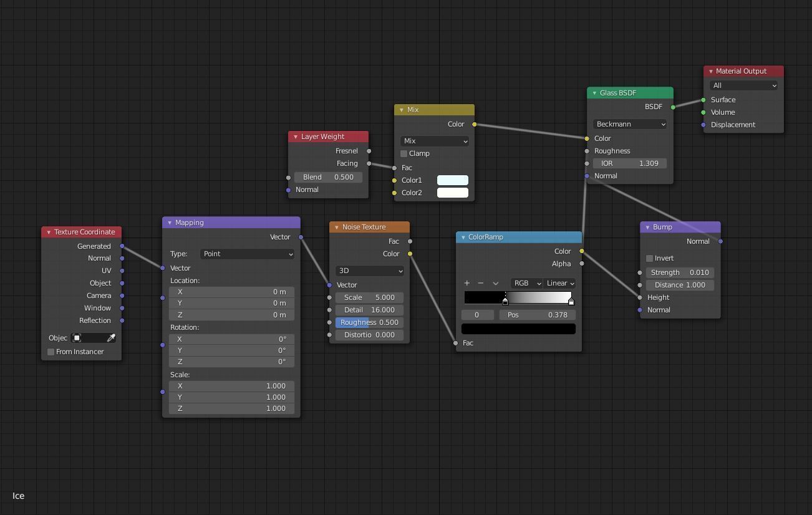Open the ColorRamp Linear interpolation dropdown
Screen dimensions: 812x515
click(559, 283)
